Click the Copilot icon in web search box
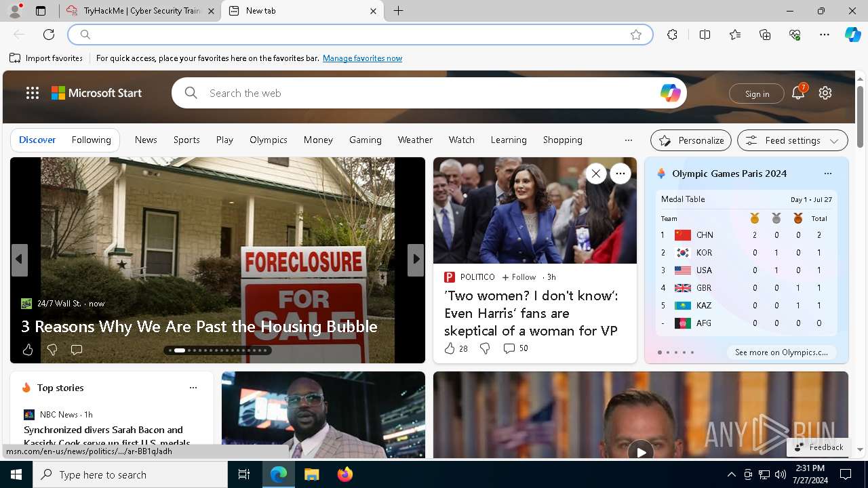Image resolution: width=868 pixels, height=488 pixels. (670, 94)
